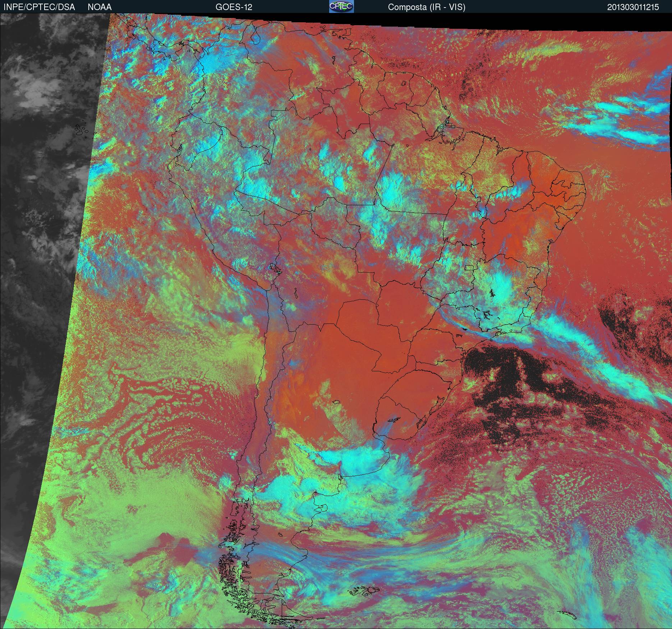Click the GOES-12 satellite label
Image resolution: width=672 pixels, height=629 pixels.
coord(234,7)
